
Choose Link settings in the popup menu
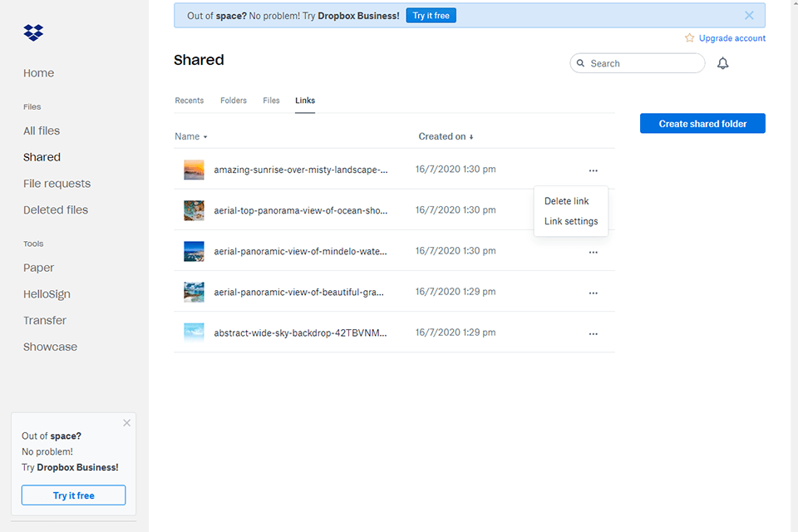[x=570, y=221]
